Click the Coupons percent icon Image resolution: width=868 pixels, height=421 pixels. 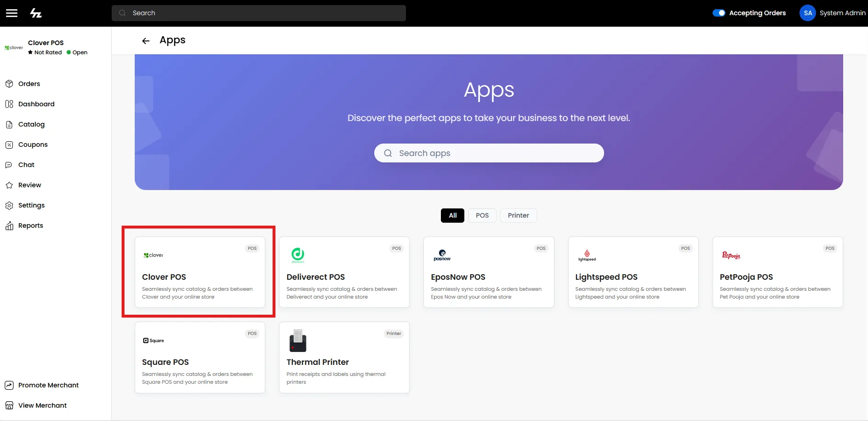9,144
